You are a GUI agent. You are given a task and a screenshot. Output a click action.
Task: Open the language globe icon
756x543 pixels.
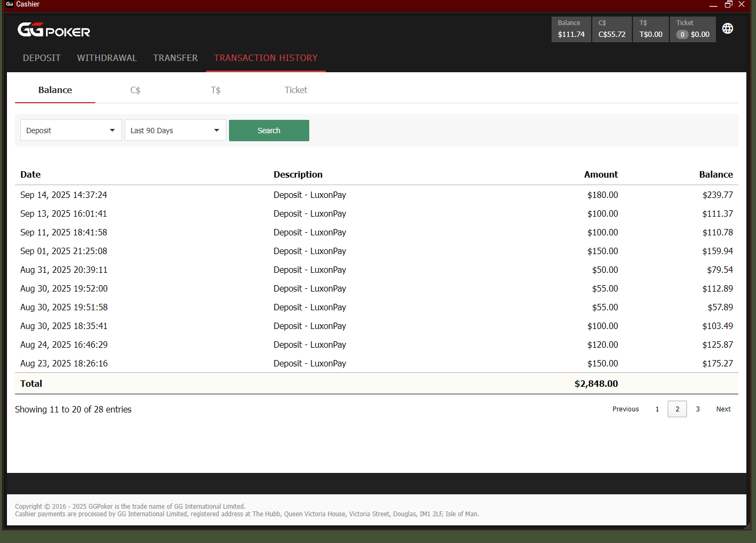point(728,28)
